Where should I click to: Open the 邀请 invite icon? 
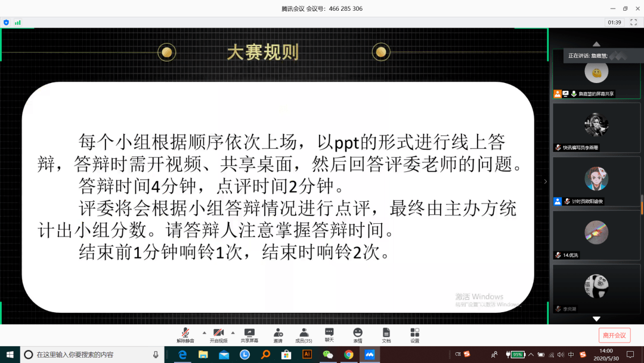278,335
